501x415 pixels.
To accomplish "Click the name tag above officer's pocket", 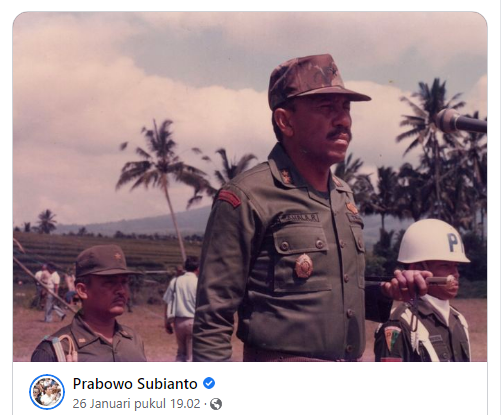I will 298,218.
